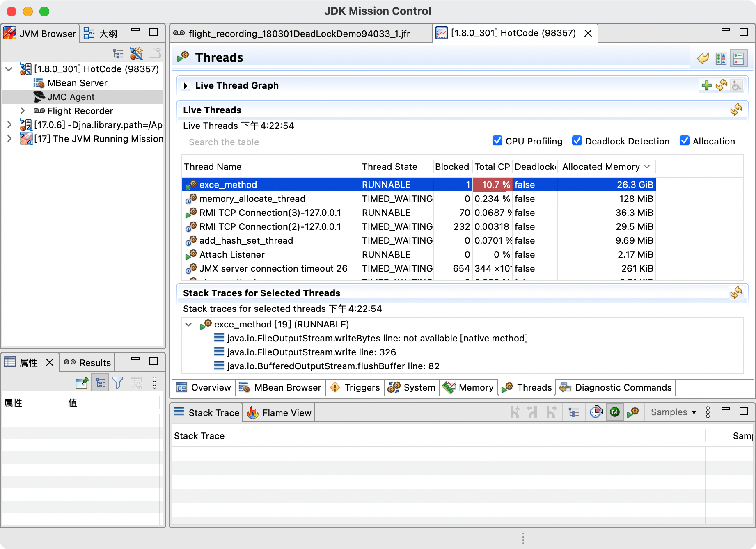Click the Search the table field
The height and width of the screenshot is (549, 756).
click(334, 142)
